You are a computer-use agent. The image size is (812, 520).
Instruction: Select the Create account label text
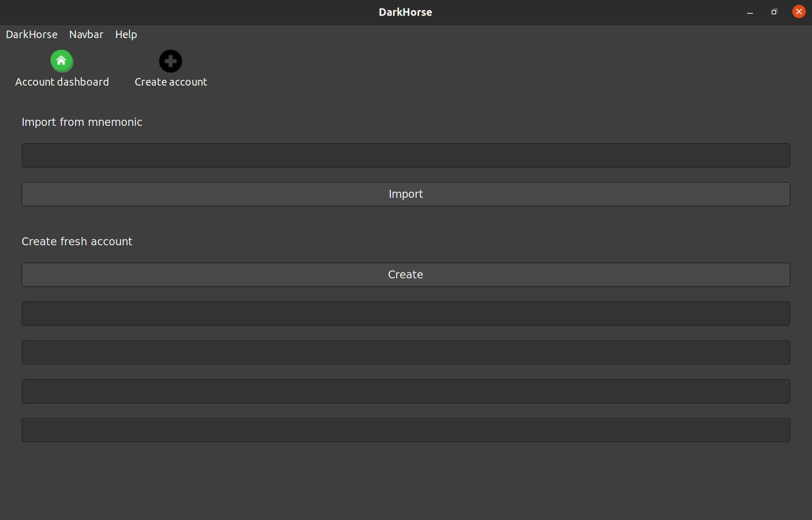171,82
